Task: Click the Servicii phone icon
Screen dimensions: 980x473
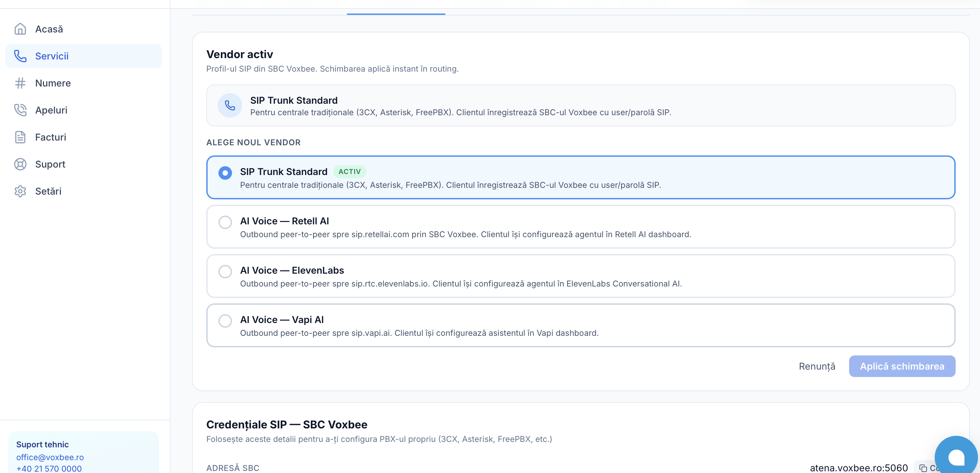Action: pos(20,56)
